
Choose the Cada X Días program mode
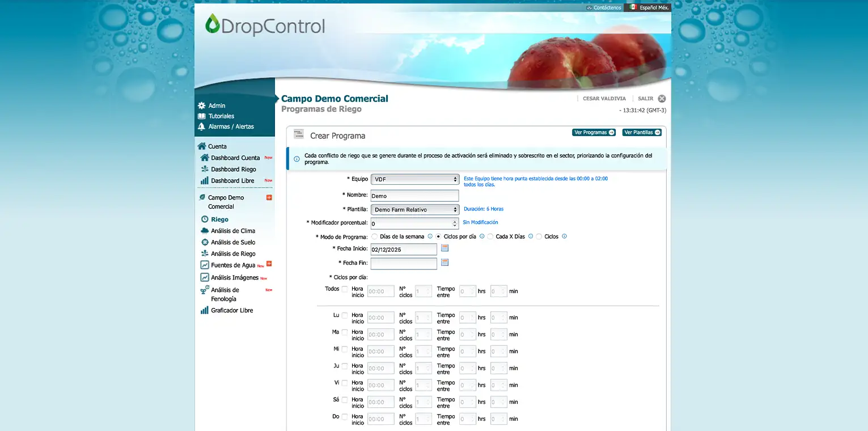[x=490, y=236]
